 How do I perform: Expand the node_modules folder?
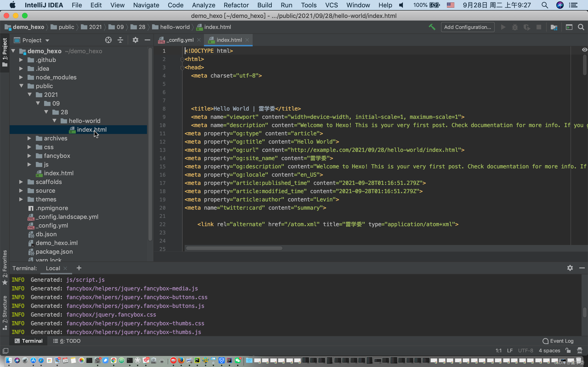coord(21,77)
